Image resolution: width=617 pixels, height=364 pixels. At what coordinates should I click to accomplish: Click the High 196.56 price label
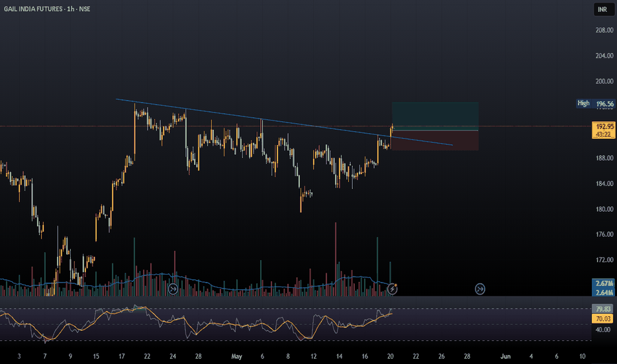pyautogui.click(x=595, y=103)
